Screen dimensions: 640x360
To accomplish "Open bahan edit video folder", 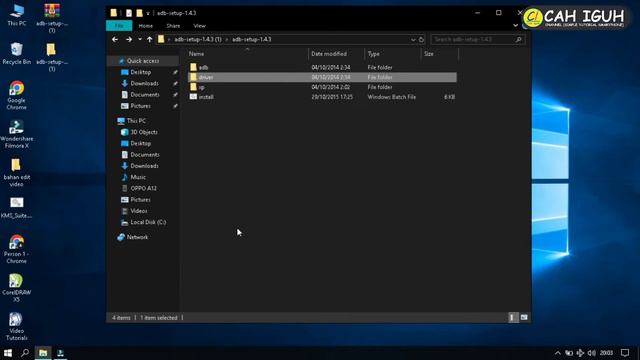I will [x=17, y=172].
